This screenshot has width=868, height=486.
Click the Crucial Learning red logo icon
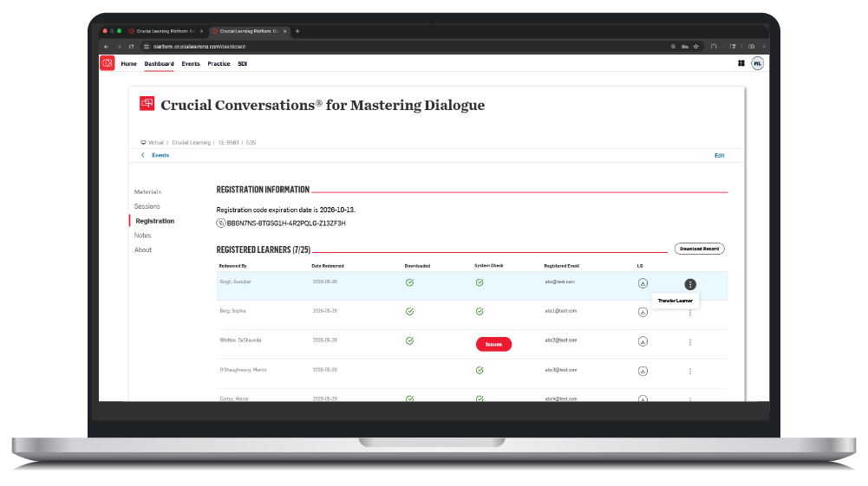tap(107, 63)
